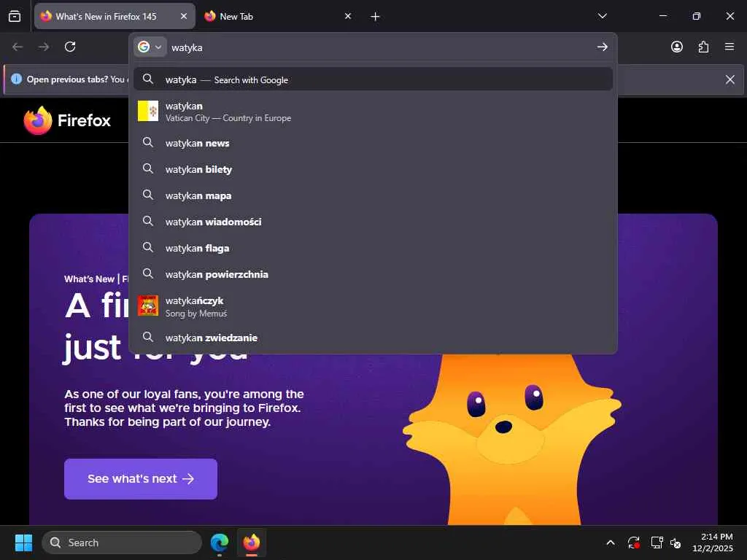
Task: Open the Extensions puzzle icon
Action: [x=703, y=47]
